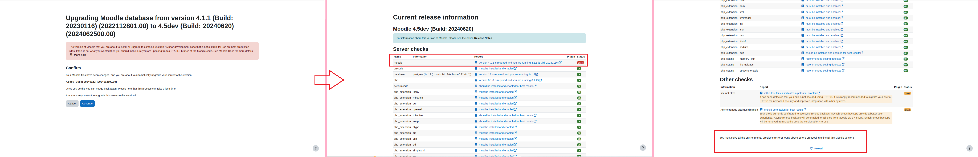Click the Check badge in Asynchronous backups row
This screenshot has width=980, height=157.
tap(907, 110)
